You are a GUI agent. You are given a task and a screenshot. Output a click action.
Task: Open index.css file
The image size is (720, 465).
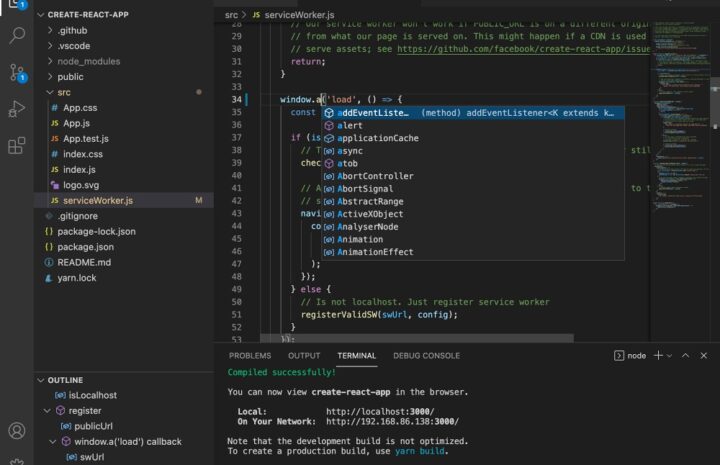124,154
